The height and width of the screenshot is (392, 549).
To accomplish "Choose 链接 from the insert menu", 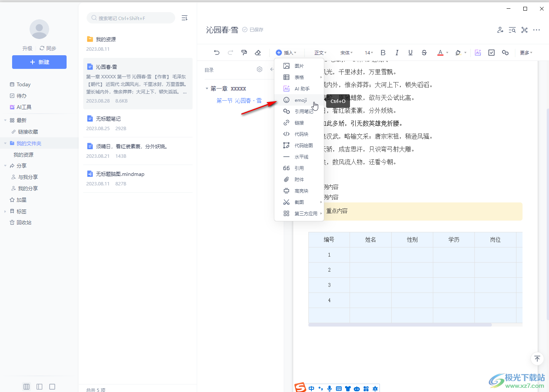I will click(299, 123).
